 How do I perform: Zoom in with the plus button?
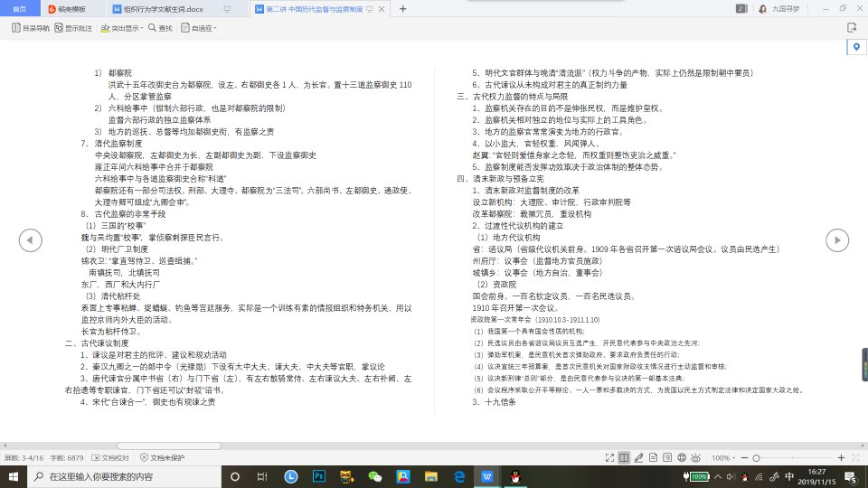click(841, 457)
